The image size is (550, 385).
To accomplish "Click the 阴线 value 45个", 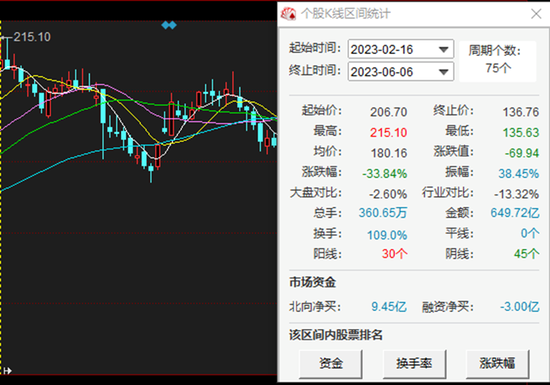I will [x=526, y=254].
